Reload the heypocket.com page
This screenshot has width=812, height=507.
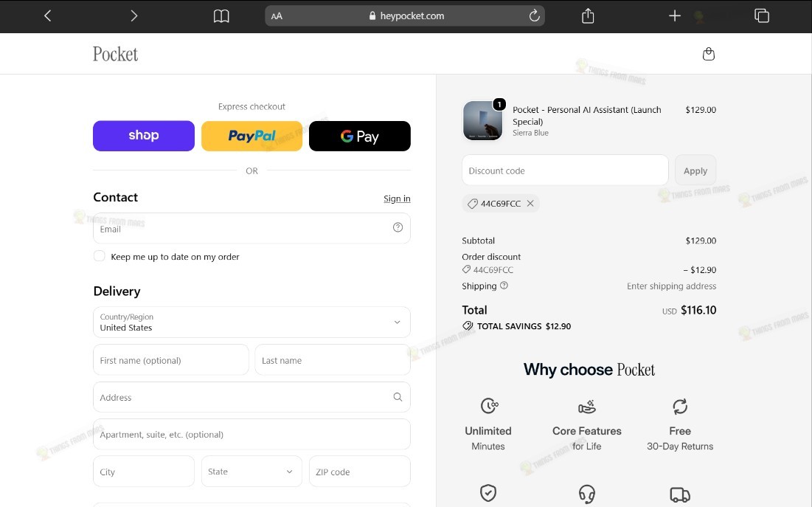[x=535, y=15]
